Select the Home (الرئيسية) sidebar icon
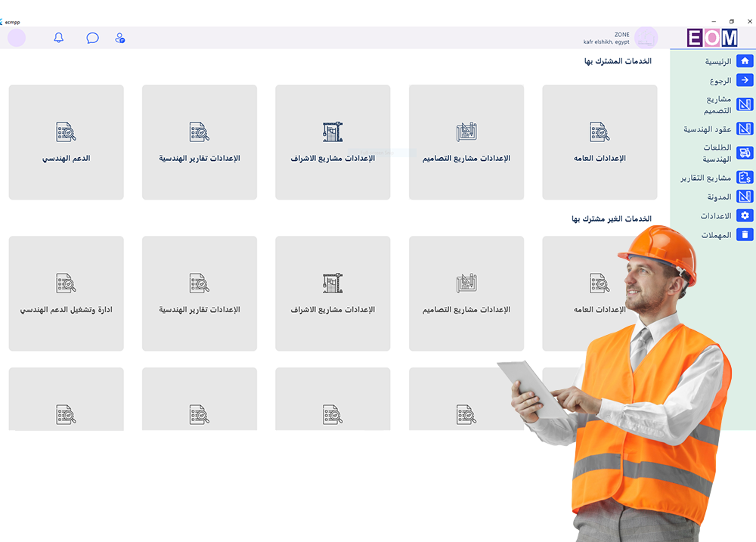 [x=745, y=60]
